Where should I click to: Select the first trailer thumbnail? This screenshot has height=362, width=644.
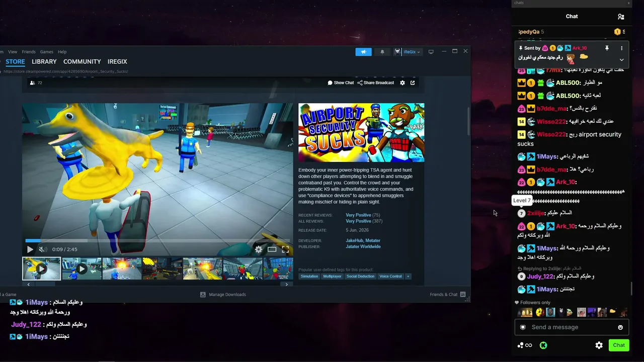[x=41, y=268]
